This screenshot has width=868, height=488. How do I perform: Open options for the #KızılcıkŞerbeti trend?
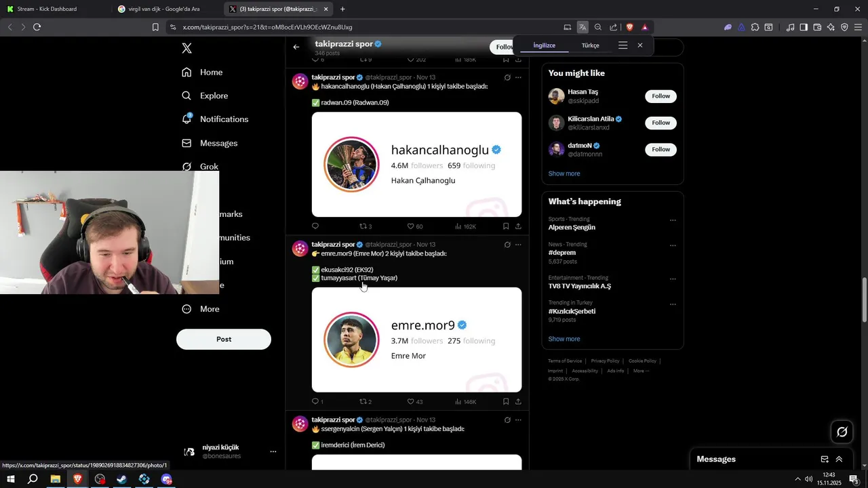point(673,304)
